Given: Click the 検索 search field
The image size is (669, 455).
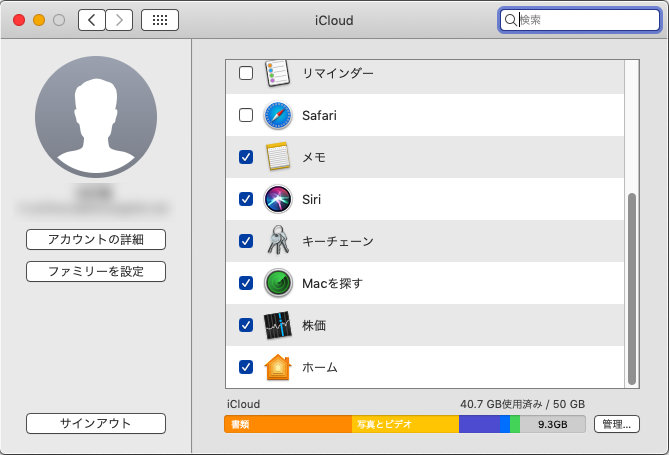Looking at the screenshot, I should point(580,20).
